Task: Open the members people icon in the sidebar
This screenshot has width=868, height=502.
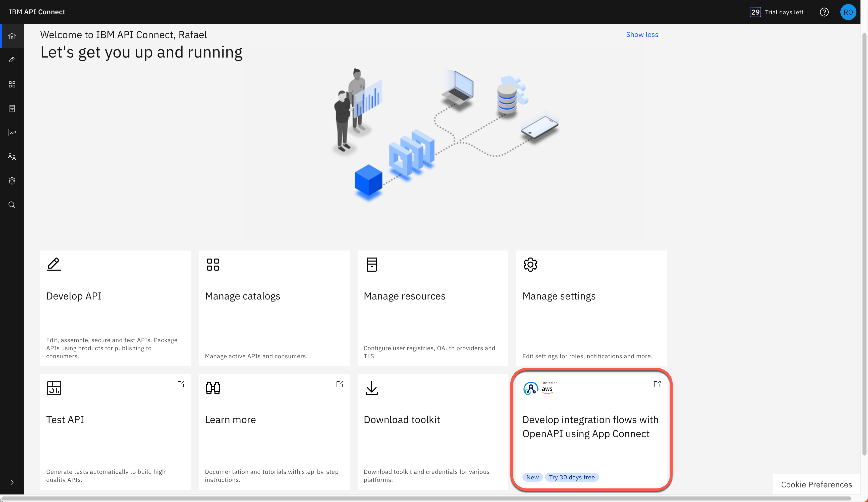Action: (x=12, y=157)
